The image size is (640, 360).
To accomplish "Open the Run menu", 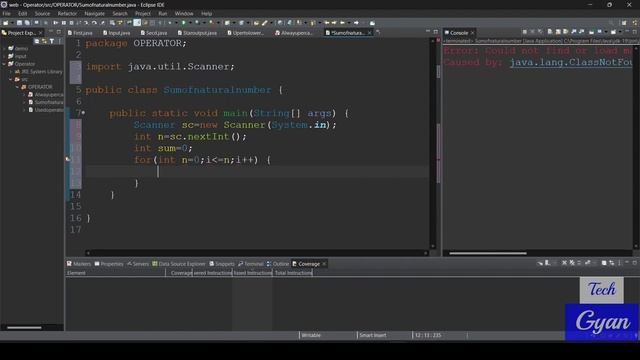I will [x=162, y=13].
